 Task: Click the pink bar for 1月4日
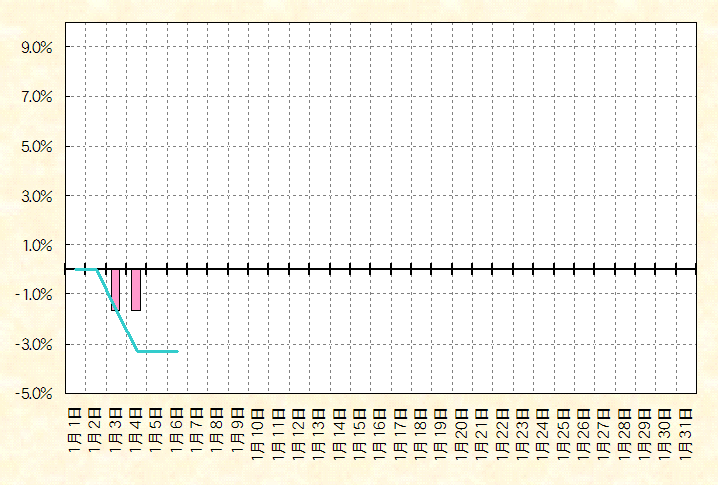click(x=136, y=290)
